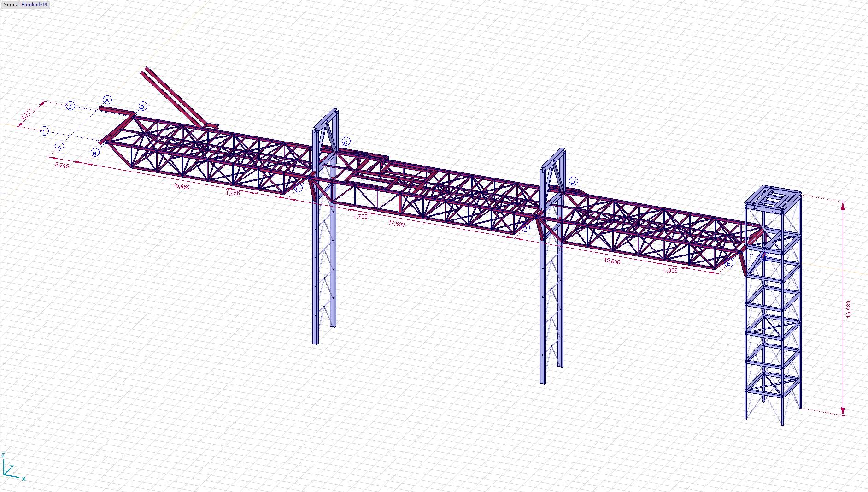The image size is (868, 492).
Task: Select the 2,745 dimension label
Action: tap(62, 165)
